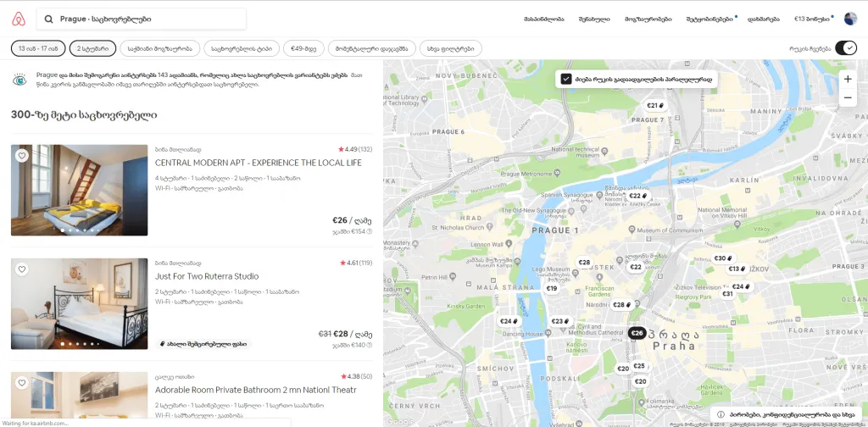Toggle the show map switch off
Viewport: 868px width, 427px height.
coord(845,48)
